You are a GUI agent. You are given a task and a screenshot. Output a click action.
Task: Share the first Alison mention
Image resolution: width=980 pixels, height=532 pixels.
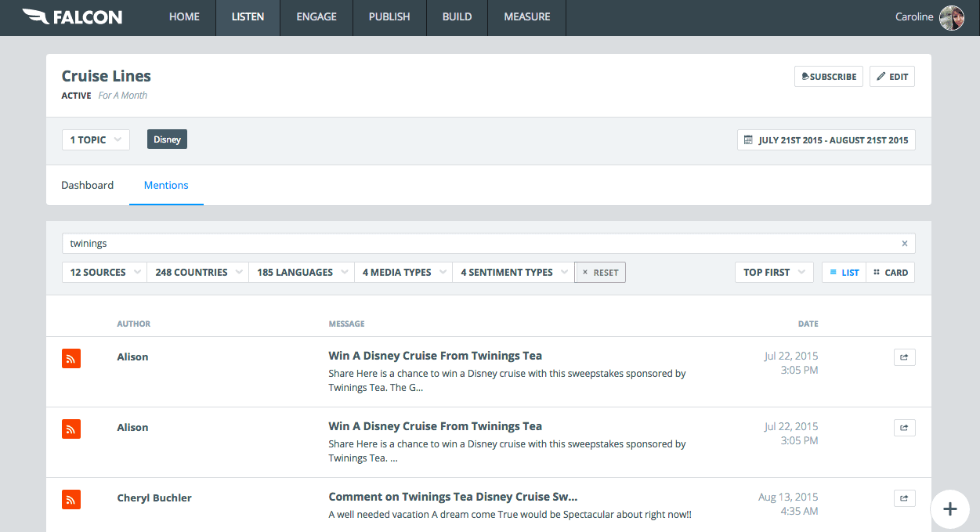pyautogui.click(x=904, y=357)
